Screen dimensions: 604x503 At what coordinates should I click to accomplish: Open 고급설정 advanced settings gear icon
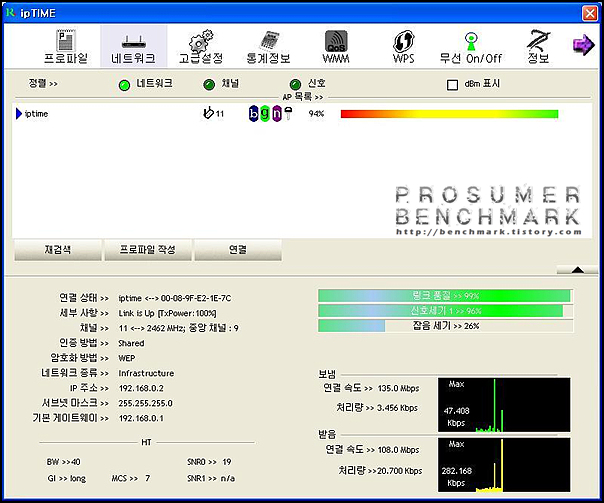[201, 47]
